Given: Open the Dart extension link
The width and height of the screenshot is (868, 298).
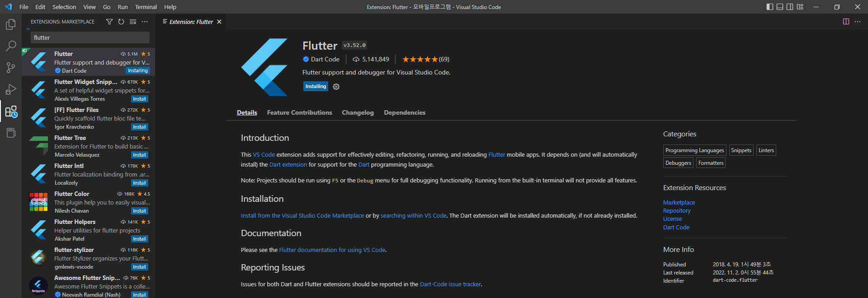Looking at the screenshot, I should 288,164.
